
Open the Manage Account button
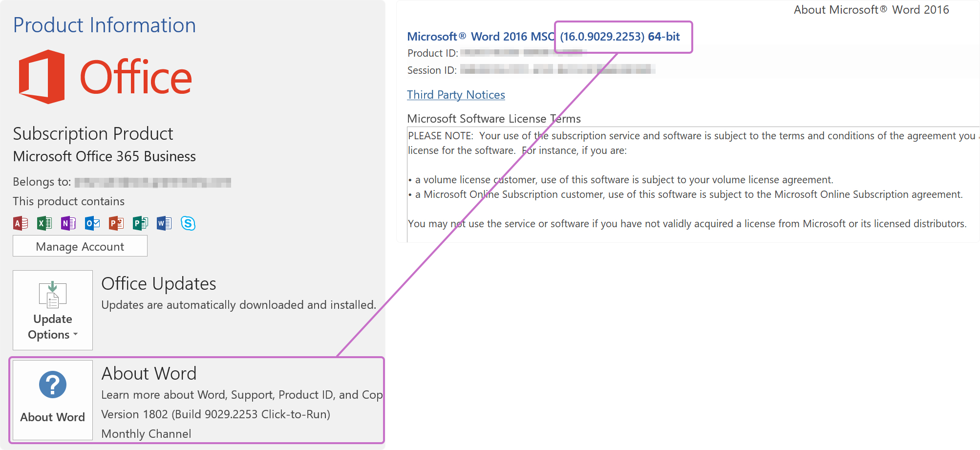click(x=80, y=246)
